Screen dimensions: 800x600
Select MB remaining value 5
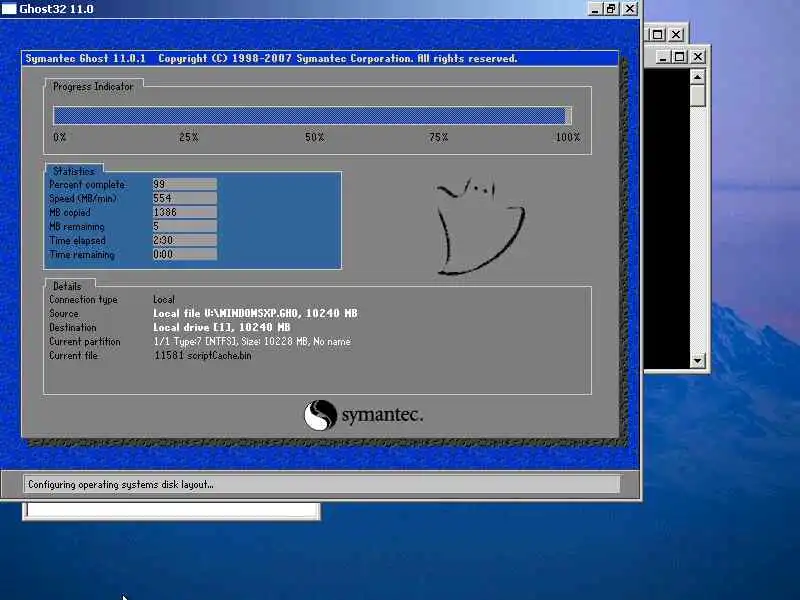point(185,226)
